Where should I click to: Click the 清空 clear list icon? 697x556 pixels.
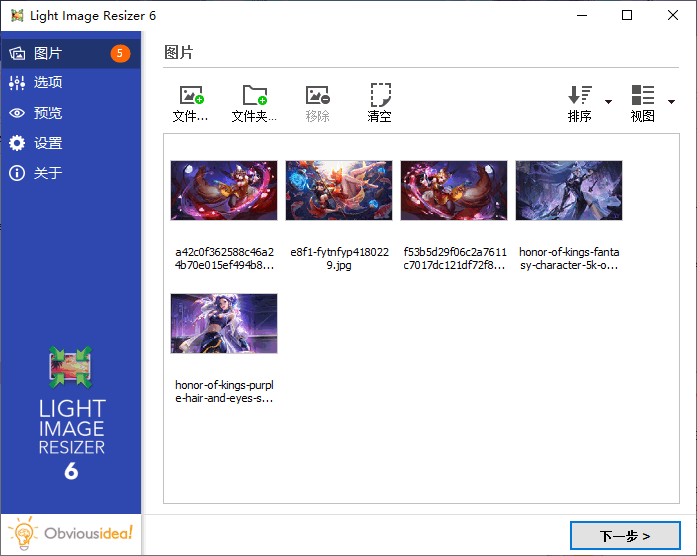point(381,95)
